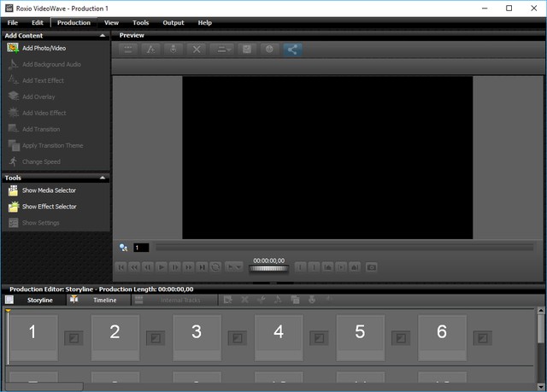Click the snapshot camera icon in playback bar
547x392 pixels.
pyautogui.click(x=372, y=267)
